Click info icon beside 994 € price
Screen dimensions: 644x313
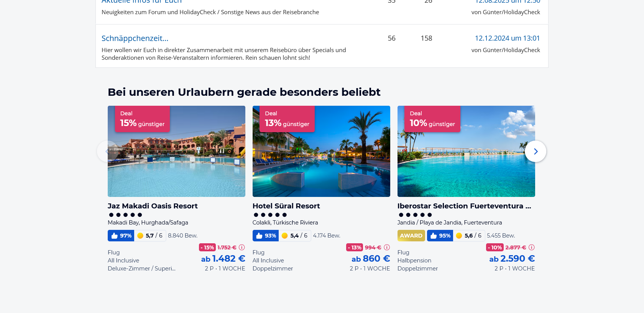pos(387,247)
